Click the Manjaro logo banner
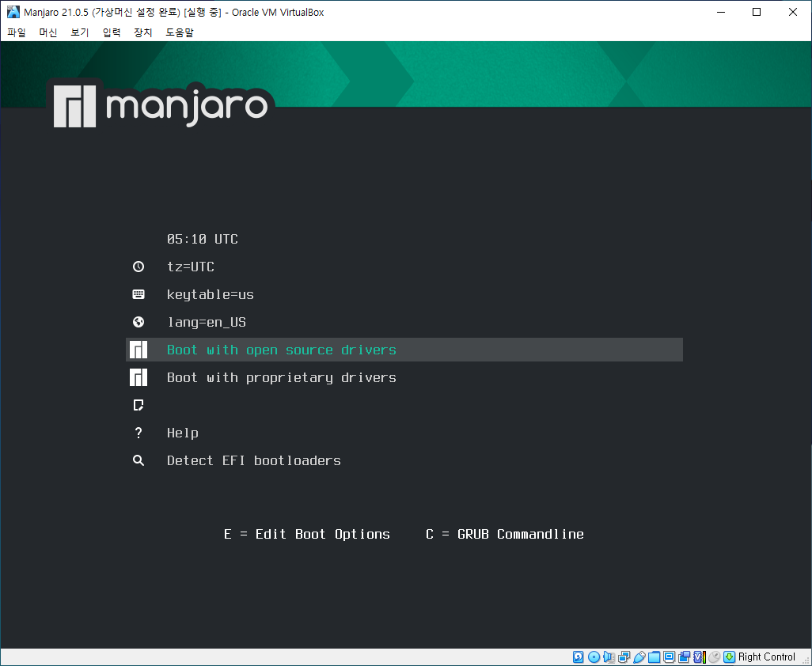812x666 pixels. 161,105
